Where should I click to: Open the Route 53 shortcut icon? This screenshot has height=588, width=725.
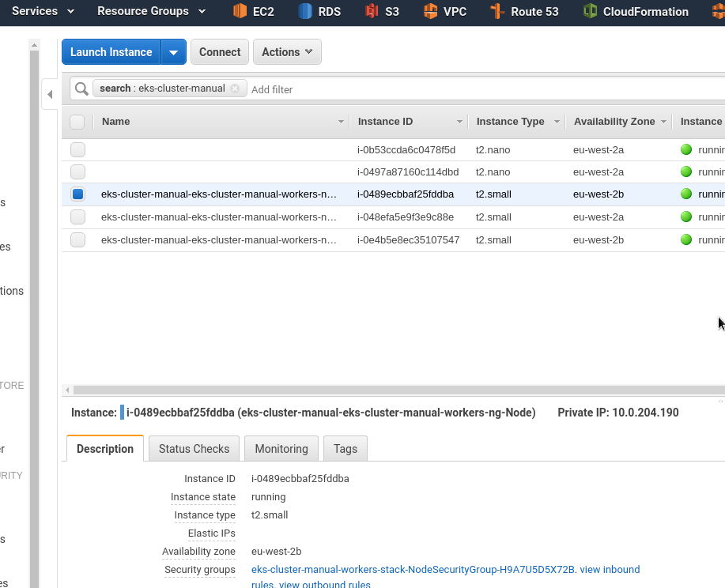pos(497,10)
